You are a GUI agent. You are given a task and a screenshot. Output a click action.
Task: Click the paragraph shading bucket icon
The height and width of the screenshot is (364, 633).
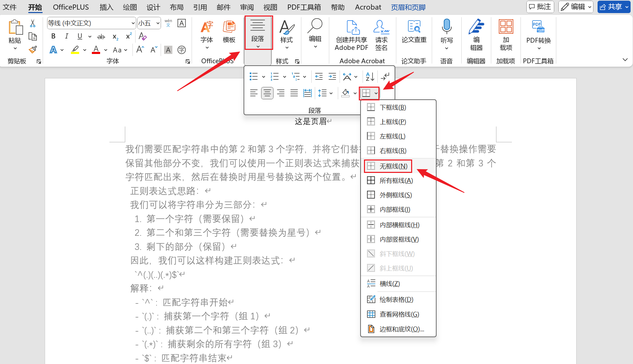(346, 93)
